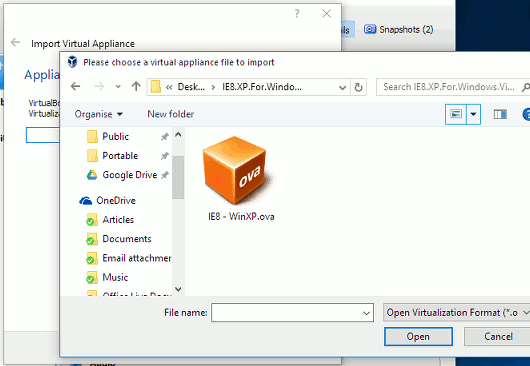This screenshot has height=366, width=530.
Task: Go up one folder level
Action: pyautogui.click(x=136, y=87)
